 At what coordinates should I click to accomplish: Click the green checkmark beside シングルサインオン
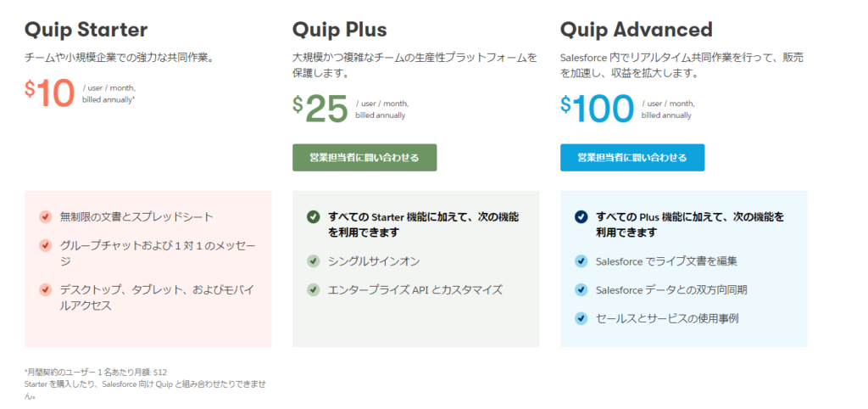(x=313, y=261)
